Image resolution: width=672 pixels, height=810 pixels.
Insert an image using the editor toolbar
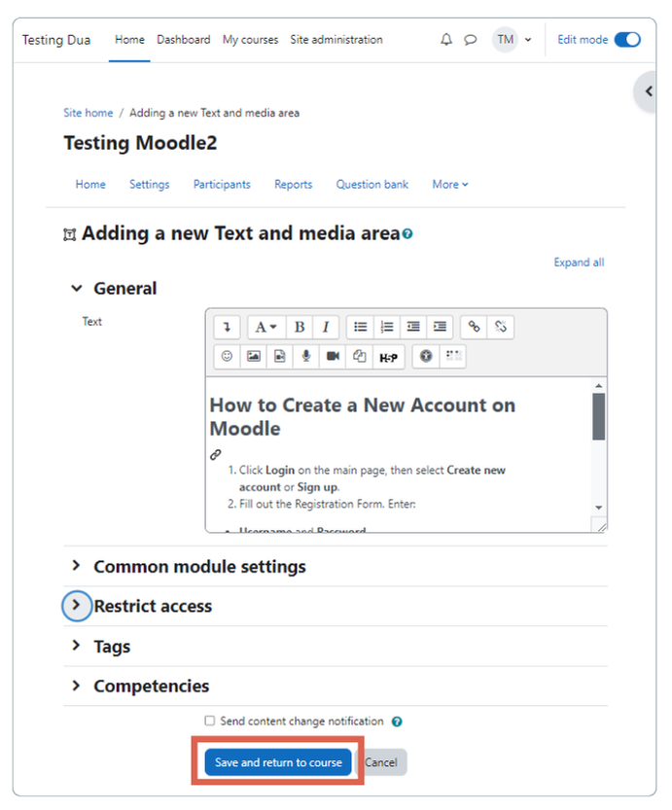click(253, 357)
